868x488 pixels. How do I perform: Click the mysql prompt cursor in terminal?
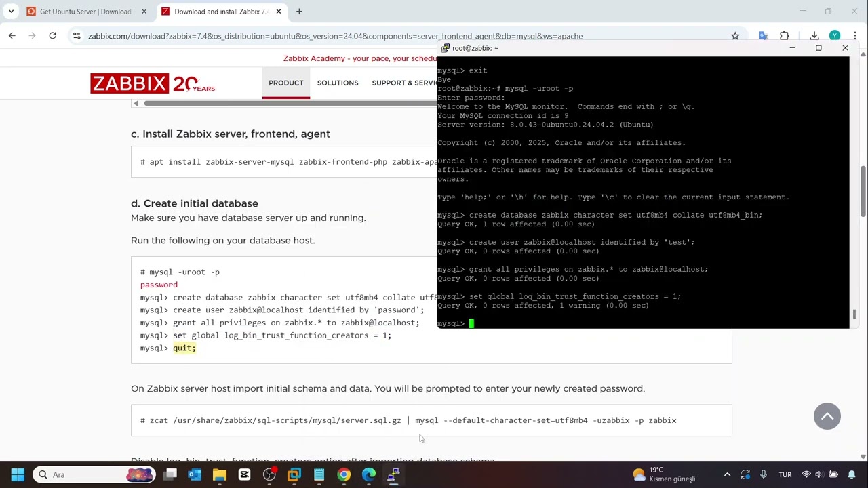(x=471, y=323)
